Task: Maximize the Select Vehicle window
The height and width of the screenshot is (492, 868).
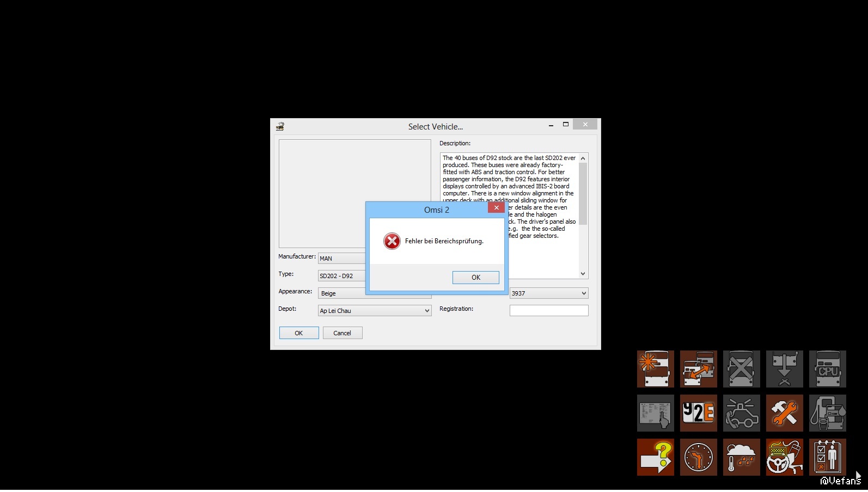Action: pos(566,125)
